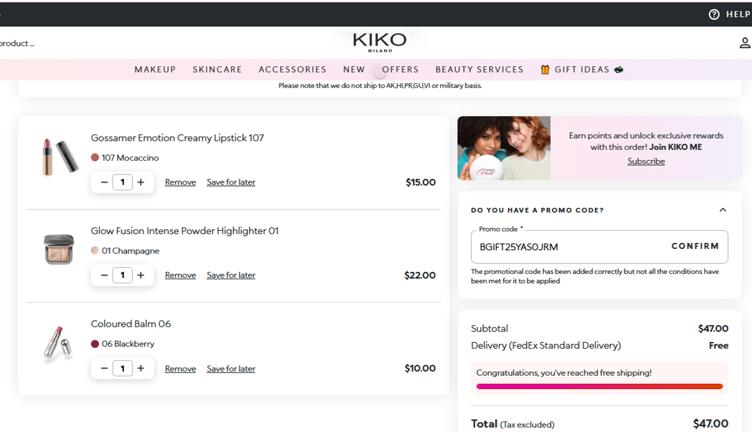Open the Gossamer lipstick product thumbnail
Image resolution: width=752 pixels, height=432 pixels.
(59, 157)
